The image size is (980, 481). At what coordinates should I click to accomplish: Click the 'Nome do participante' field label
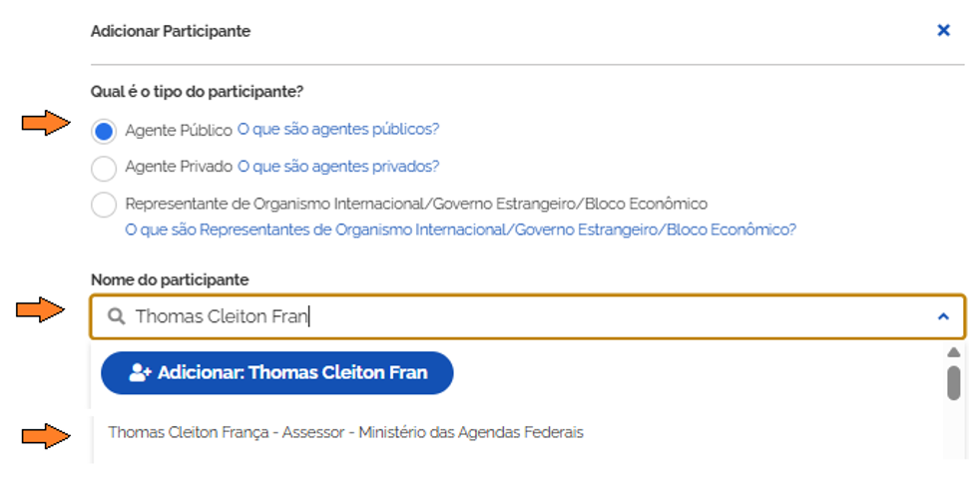[x=170, y=279]
